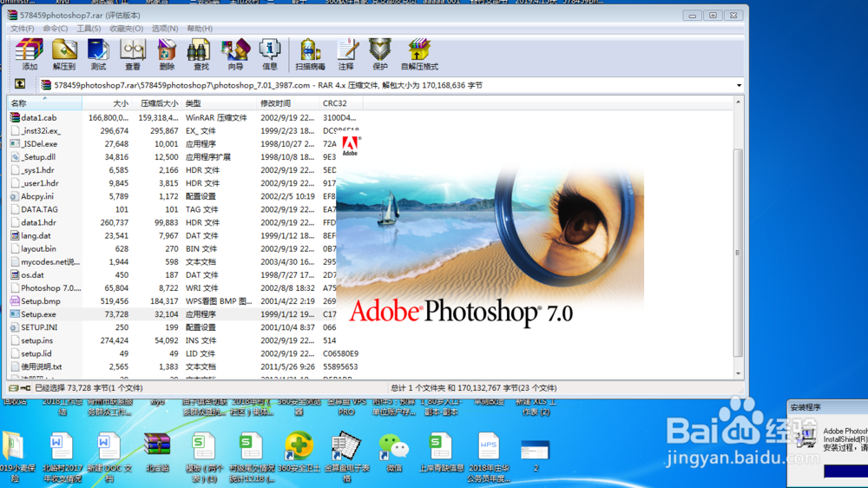Image resolution: width=868 pixels, height=488 pixels.
Task: Click the file list scroll down arrow
Action: pos(738,373)
